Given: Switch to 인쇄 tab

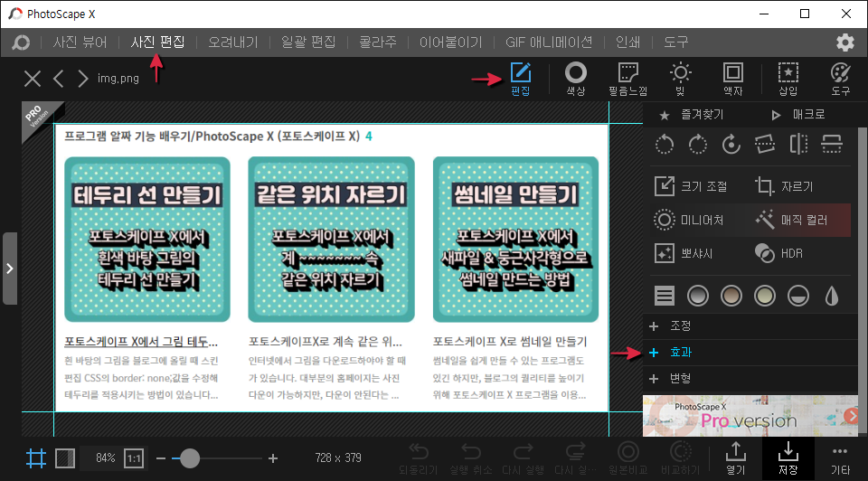Looking at the screenshot, I should click(x=627, y=42).
